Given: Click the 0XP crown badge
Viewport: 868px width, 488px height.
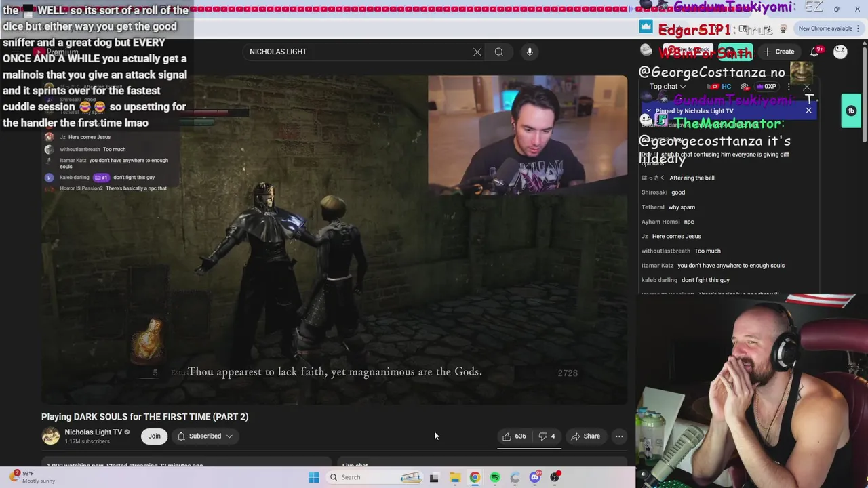Looking at the screenshot, I should click(x=766, y=87).
